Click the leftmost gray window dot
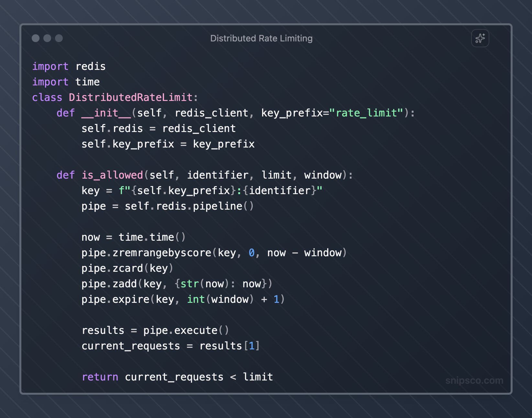532x418 pixels. (36, 38)
